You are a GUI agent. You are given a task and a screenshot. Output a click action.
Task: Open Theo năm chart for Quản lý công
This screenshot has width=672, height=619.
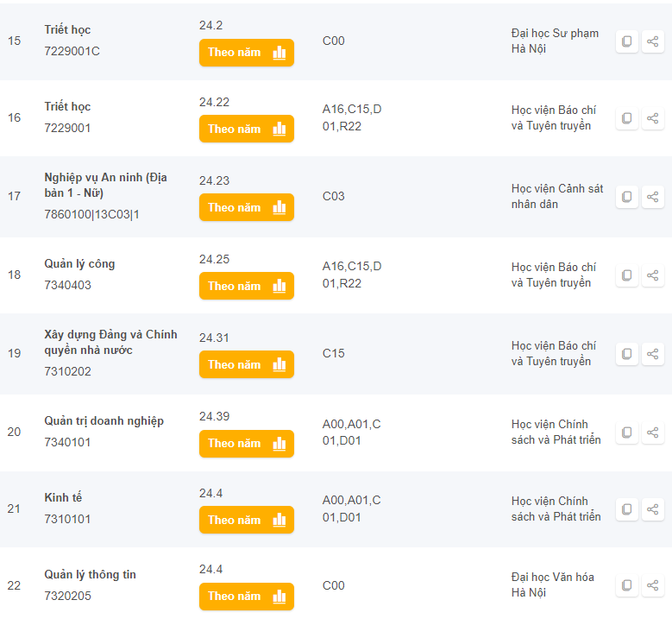coord(247,286)
